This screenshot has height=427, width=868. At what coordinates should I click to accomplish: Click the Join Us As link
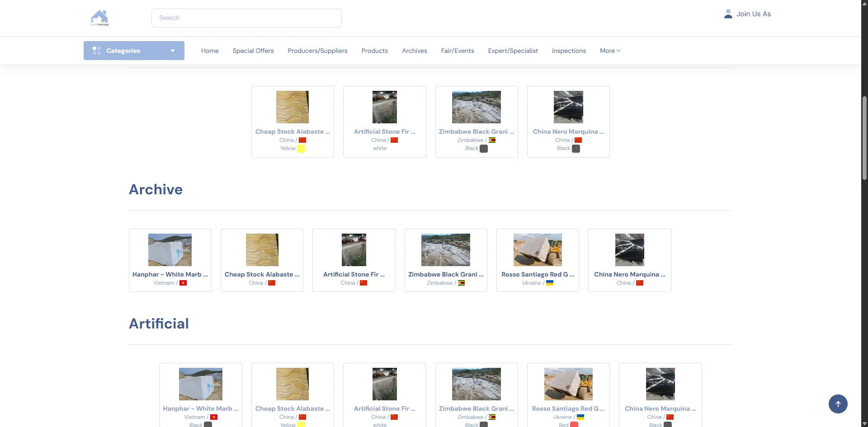[x=753, y=14]
